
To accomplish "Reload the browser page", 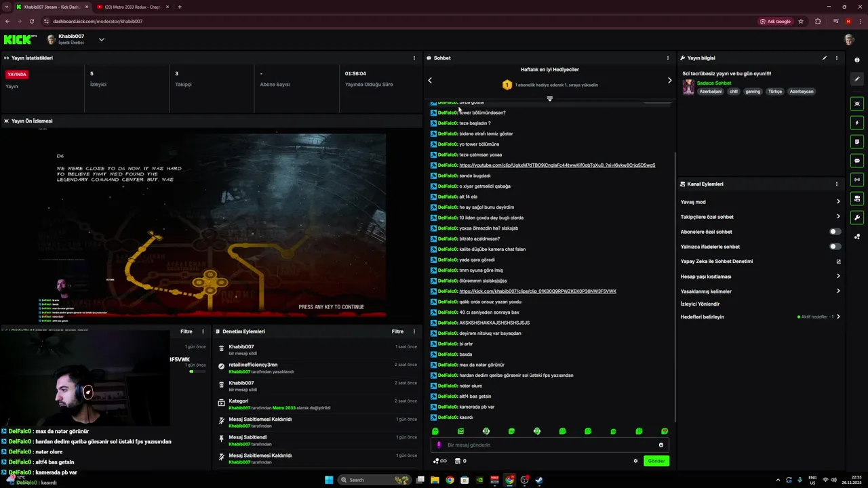I will point(32,21).
